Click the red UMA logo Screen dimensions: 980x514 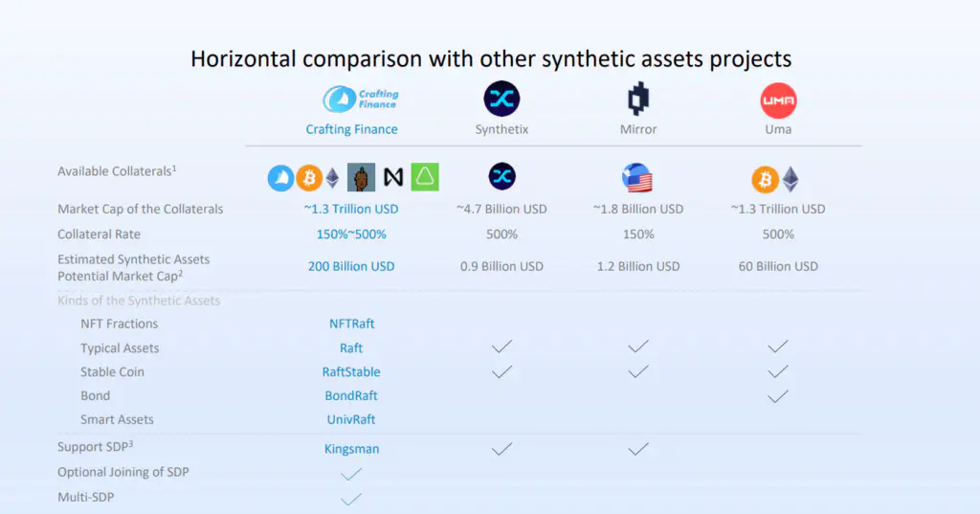click(778, 100)
